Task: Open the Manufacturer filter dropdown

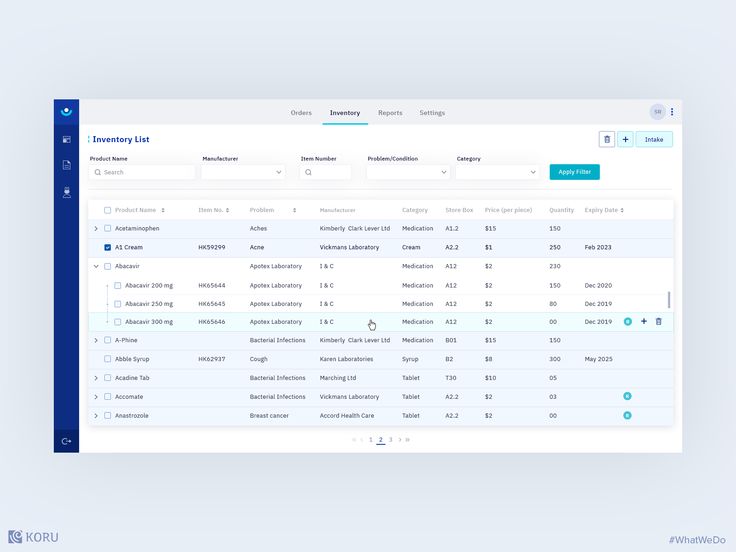Action: pos(243,172)
